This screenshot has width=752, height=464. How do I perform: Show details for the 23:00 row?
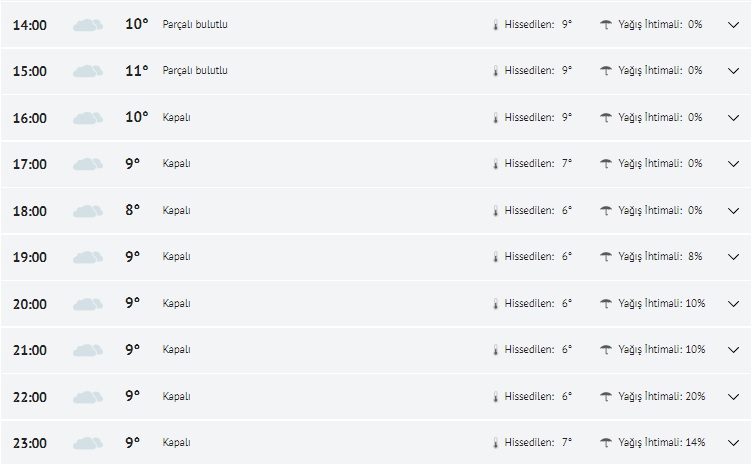click(x=733, y=443)
